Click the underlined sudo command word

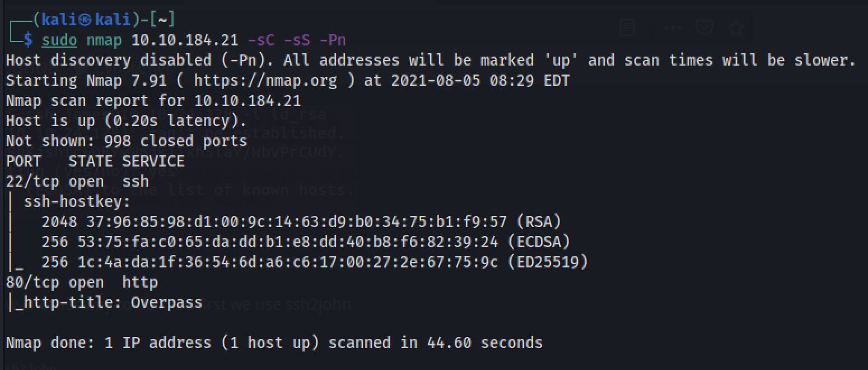pyautogui.click(x=59, y=40)
